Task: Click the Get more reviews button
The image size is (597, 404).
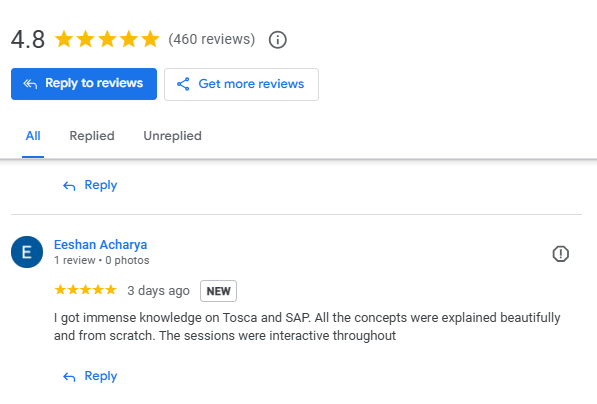Action: (241, 84)
